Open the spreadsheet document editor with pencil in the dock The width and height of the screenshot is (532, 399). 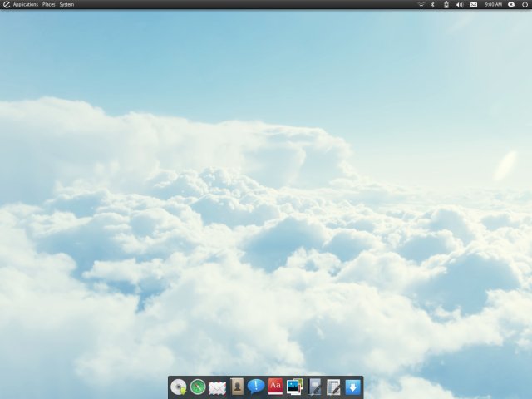pyautogui.click(x=333, y=387)
